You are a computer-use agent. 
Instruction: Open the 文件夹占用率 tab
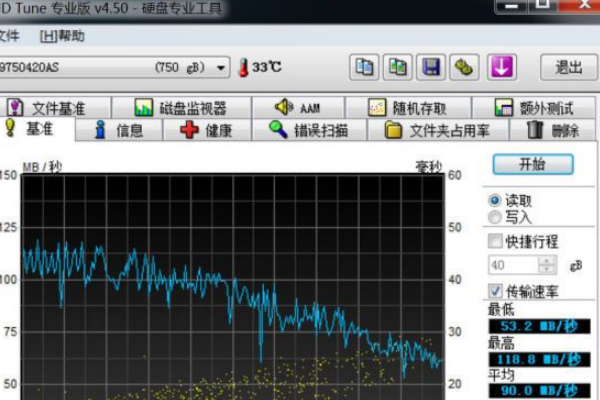(x=438, y=131)
